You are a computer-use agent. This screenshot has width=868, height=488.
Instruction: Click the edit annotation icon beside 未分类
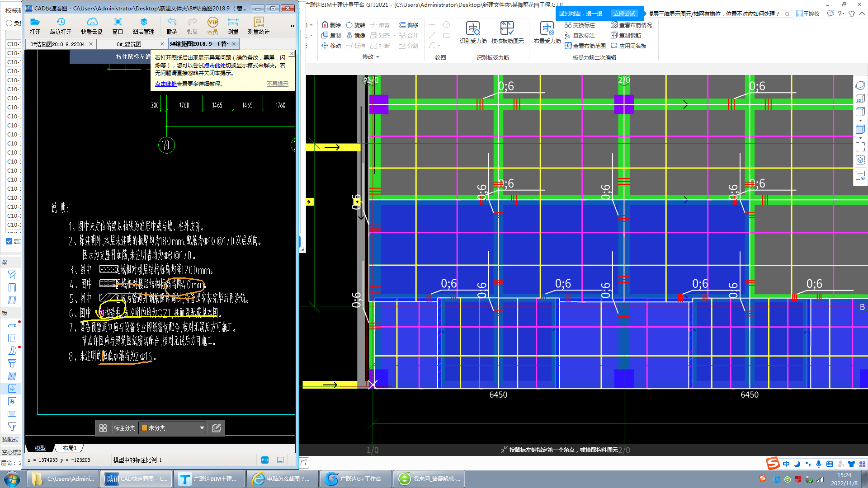tap(217, 428)
